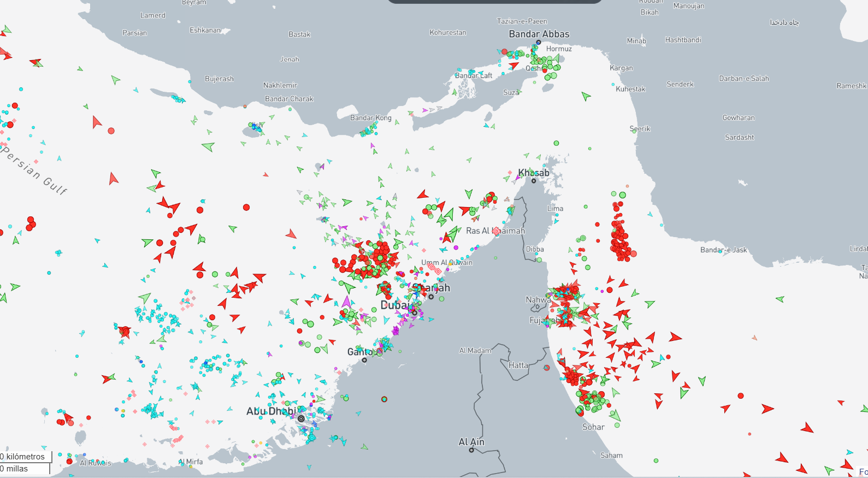Click the Persian Gulf water label

(34, 170)
